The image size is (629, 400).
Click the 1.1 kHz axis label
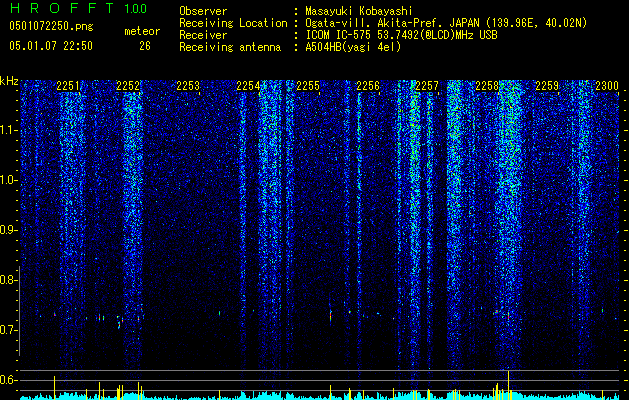(x=8, y=130)
